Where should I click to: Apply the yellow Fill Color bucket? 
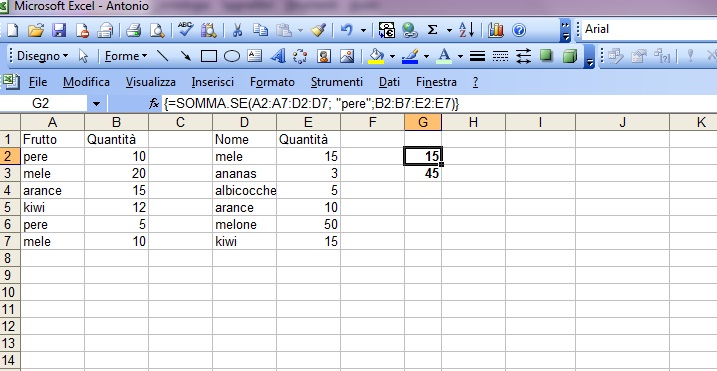pos(376,56)
